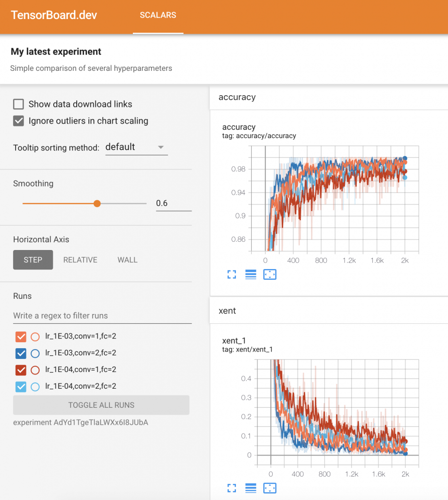
Task: Switch to the SCALARS tab
Action: 158,15
